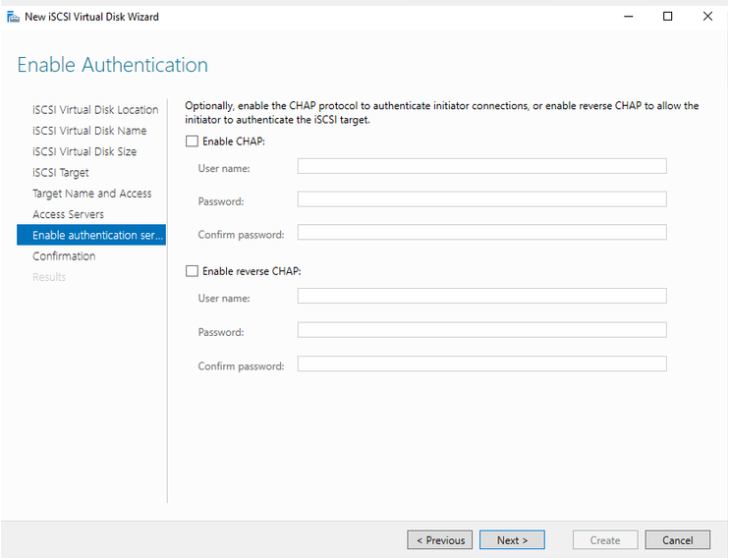Focus the reverse CHAP Password field
Screen dimensions: 730x560
pyautogui.click(x=481, y=331)
